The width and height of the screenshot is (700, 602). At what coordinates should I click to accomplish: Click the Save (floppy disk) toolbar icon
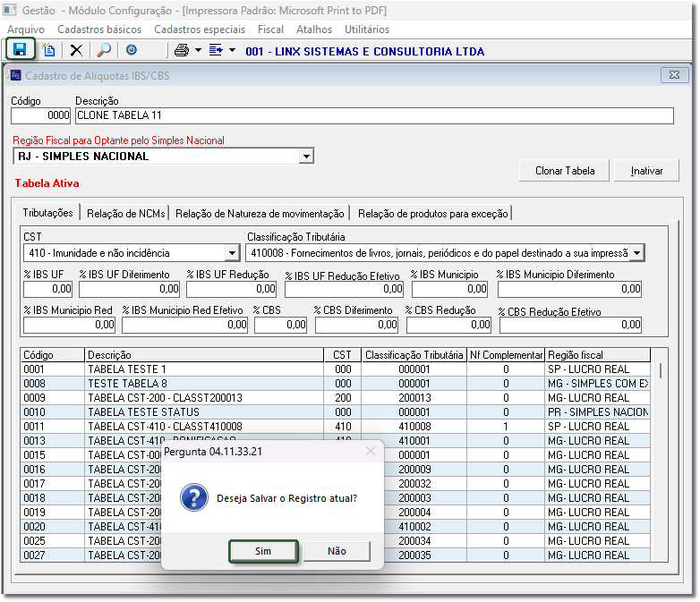click(x=20, y=50)
